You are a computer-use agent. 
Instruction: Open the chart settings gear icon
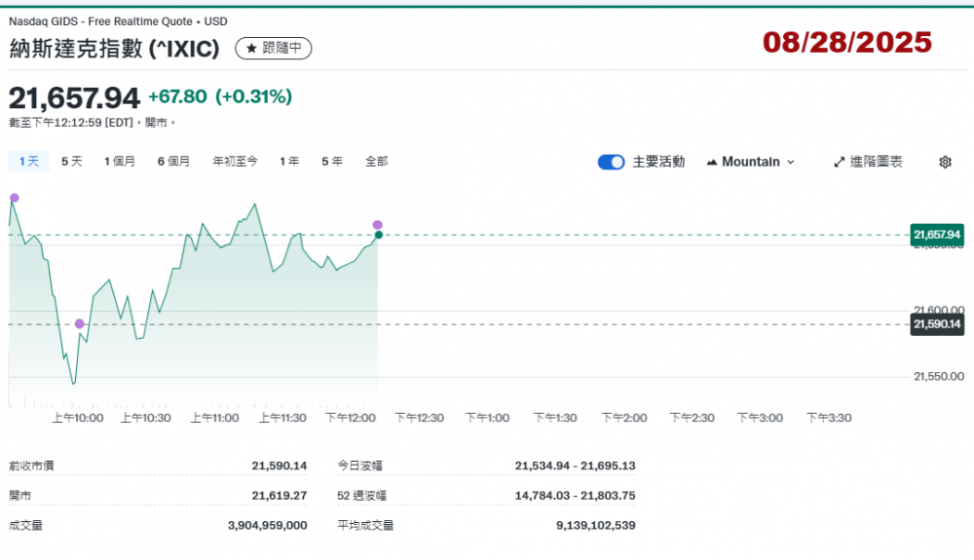[944, 162]
